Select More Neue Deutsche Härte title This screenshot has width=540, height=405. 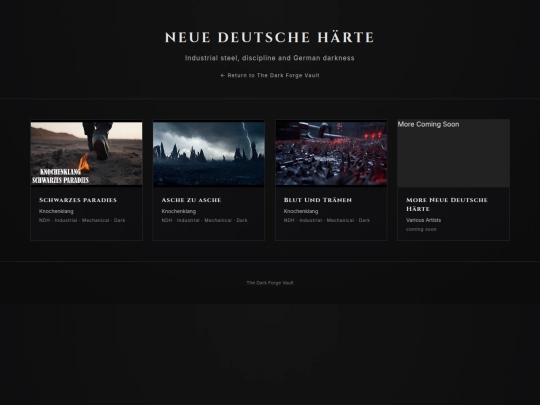click(447, 205)
